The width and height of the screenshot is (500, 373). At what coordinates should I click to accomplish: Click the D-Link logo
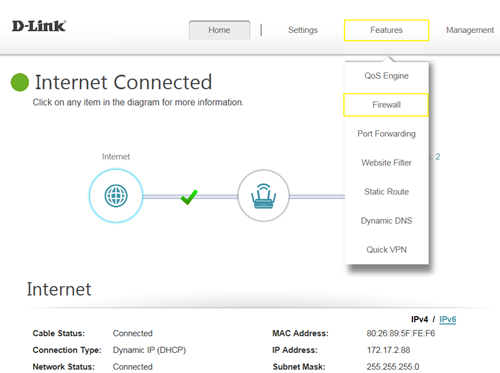[x=39, y=26]
